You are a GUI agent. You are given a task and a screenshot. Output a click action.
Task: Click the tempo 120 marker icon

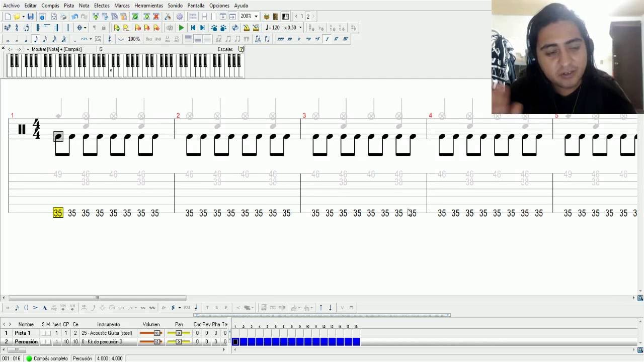272,28
